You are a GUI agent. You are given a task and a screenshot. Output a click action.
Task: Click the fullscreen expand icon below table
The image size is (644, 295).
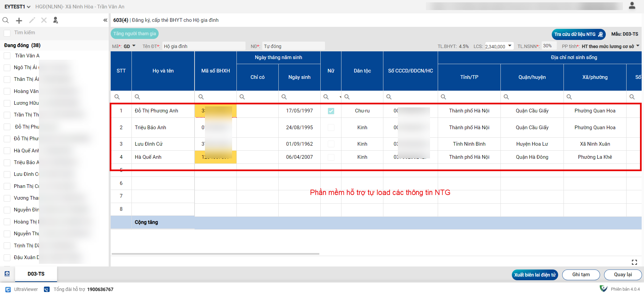634,262
